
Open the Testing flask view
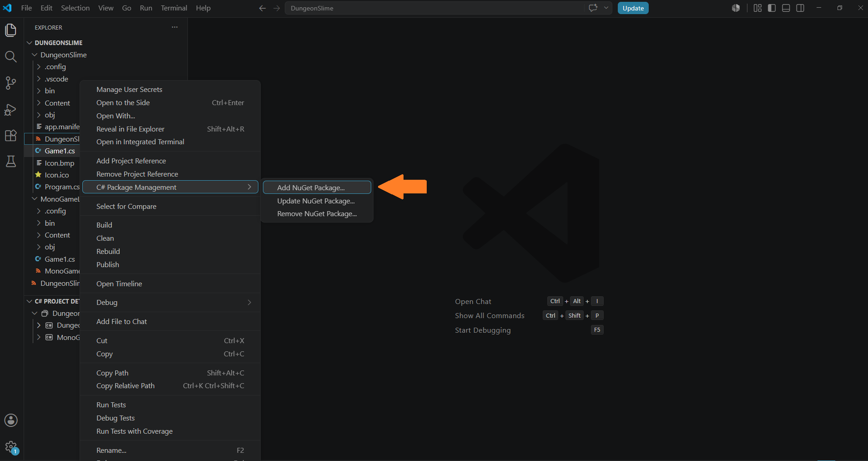click(x=10, y=162)
